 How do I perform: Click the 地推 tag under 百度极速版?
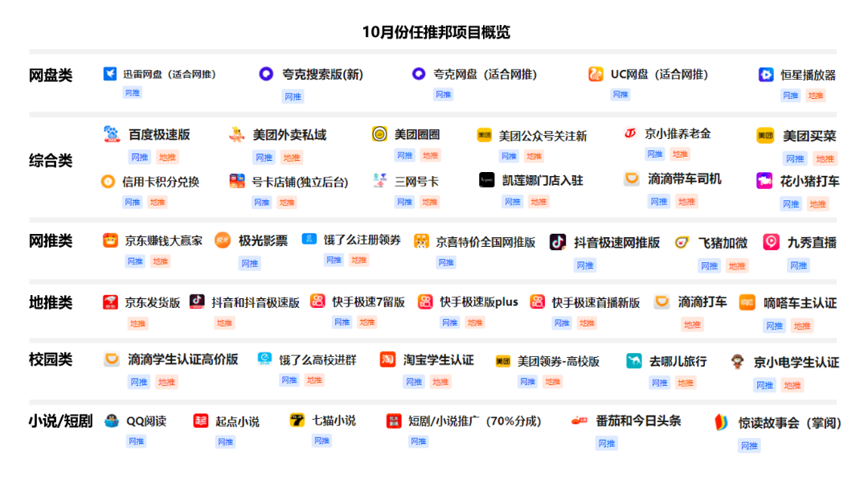click(167, 158)
